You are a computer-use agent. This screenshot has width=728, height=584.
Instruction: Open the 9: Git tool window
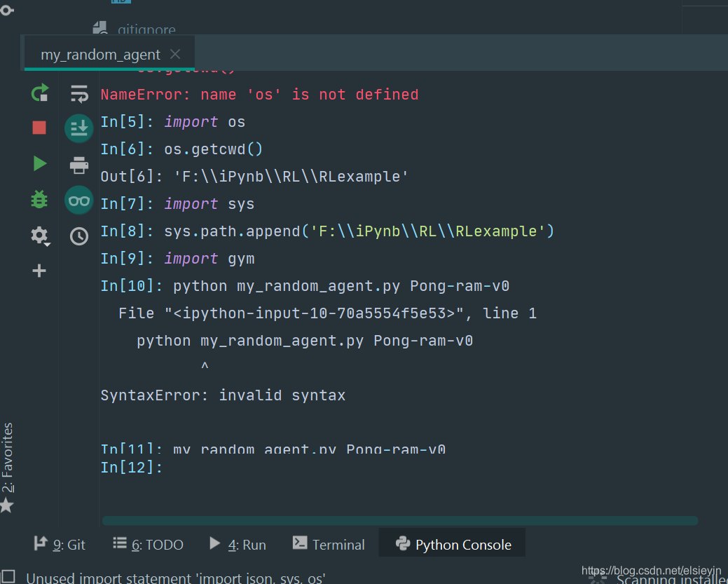(x=60, y=544)
